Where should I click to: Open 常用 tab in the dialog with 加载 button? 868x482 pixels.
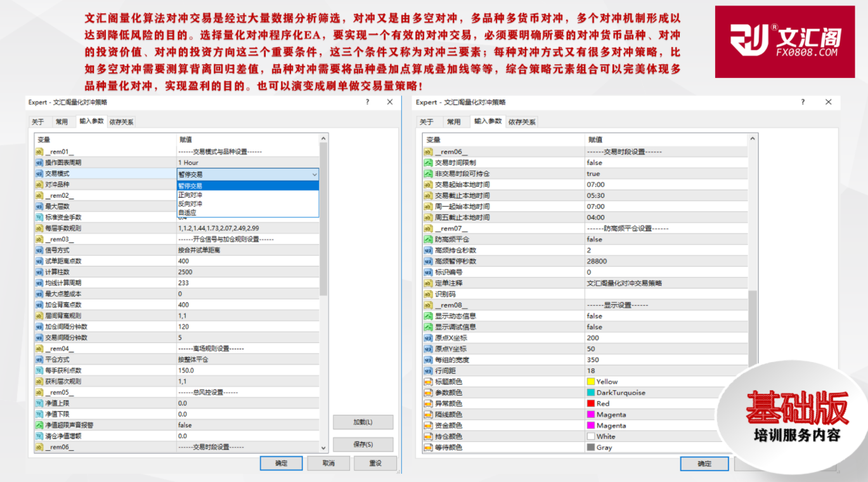[x=62, y=122]
